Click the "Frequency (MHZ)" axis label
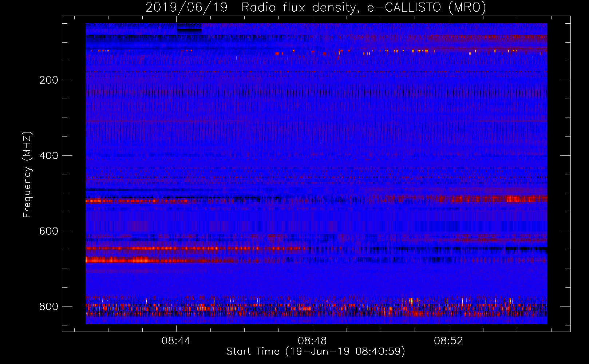589x364 pixels. pyautogui.click(x=27, y=175)
